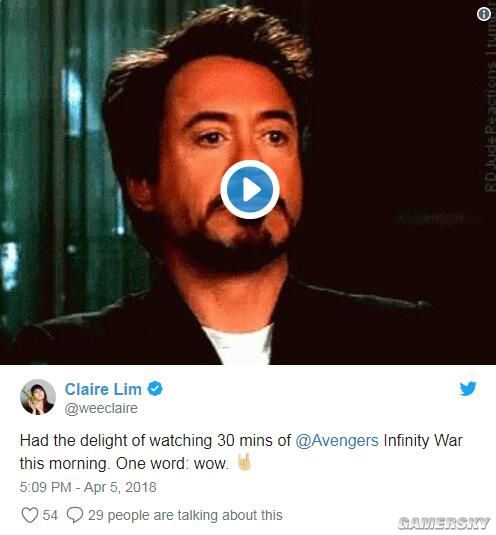This screenshot has width=496, height=535.
Task: Open Claire Lim's profile avatar
Action: click(38, 397)
